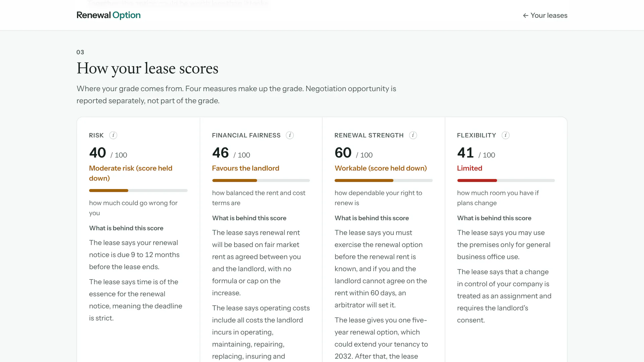Image resolution: width=644 pixels, height=362 pixels.
Task: Open the Renewal Strength info icon
Action: tap(413, 135)
